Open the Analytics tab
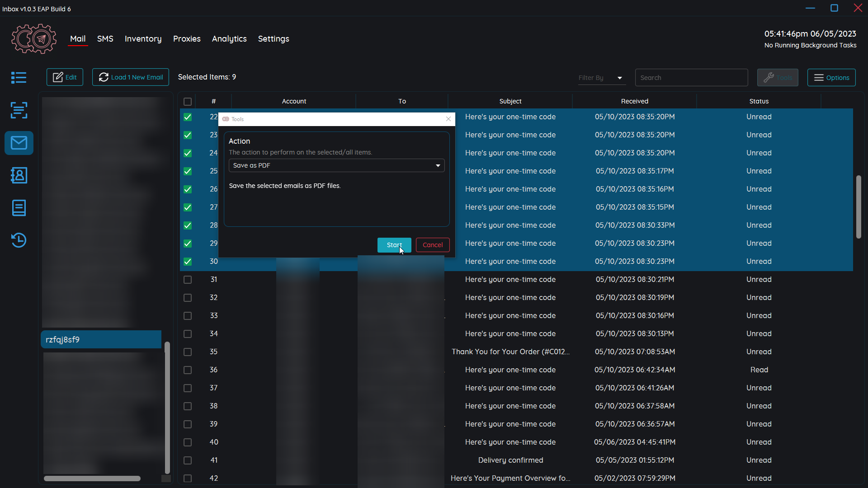 click(x=229, y=39)
